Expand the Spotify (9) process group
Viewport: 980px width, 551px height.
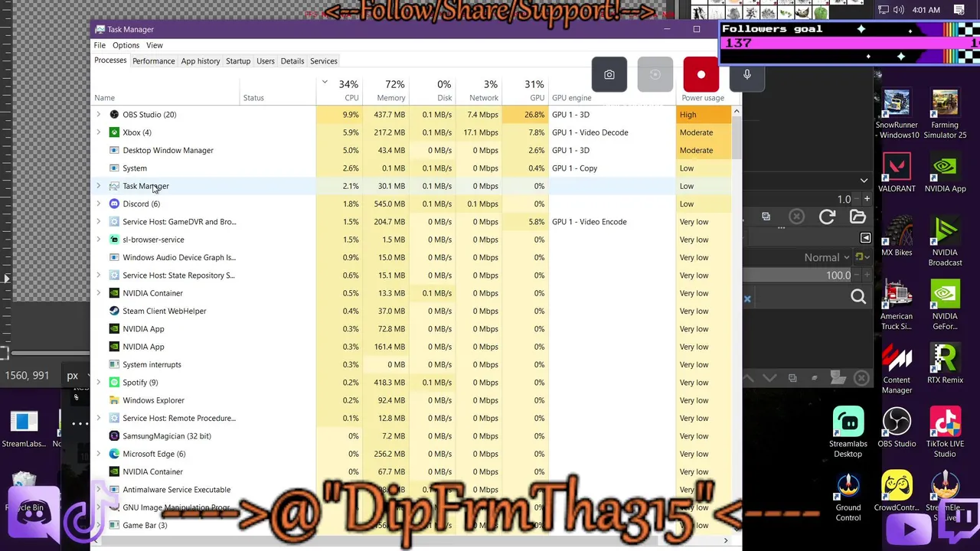(x=98, y=383)
